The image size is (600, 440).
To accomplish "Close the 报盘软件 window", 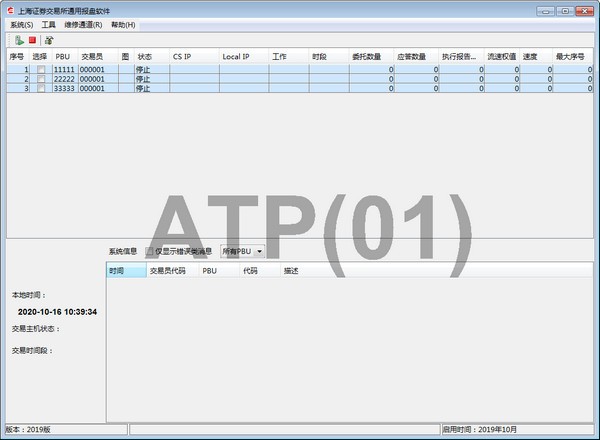I will click(585, 11).
